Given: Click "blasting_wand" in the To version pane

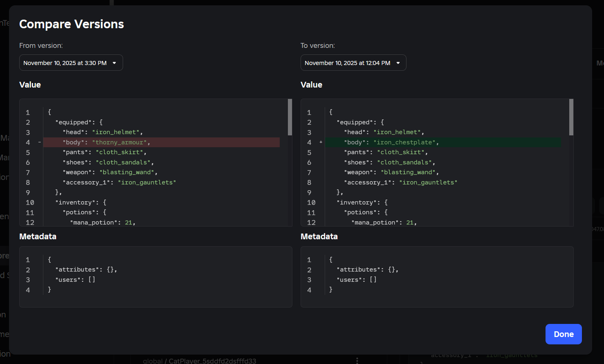Looking at the screenshot, I should [408, 172].
